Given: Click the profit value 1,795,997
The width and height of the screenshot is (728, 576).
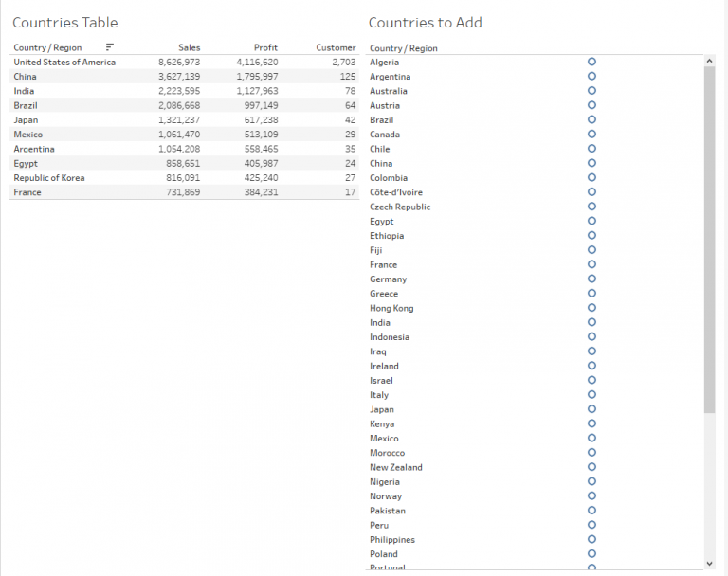Looking at the screenshot, I should 257,76.
